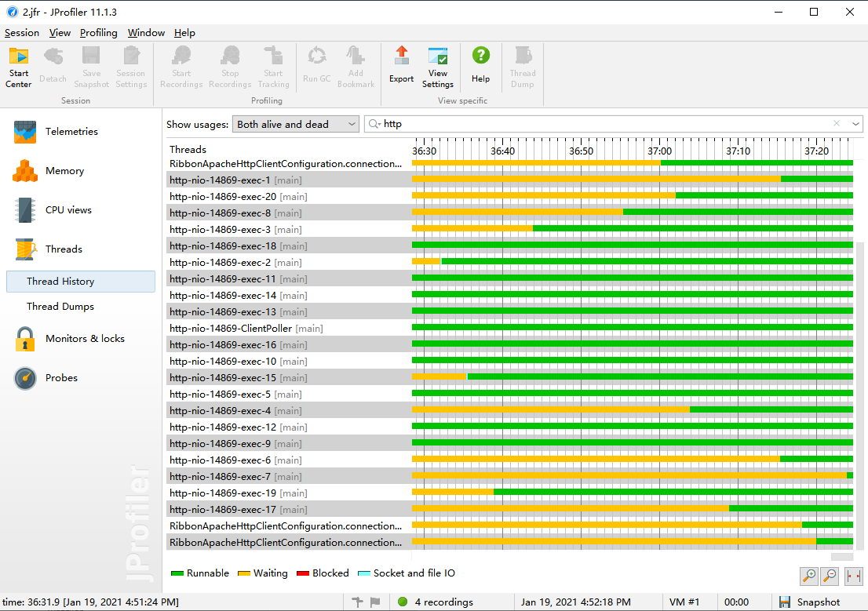Open View Settings from the toolbar
The width and height of the screenshot is (868, 611).
438,66
